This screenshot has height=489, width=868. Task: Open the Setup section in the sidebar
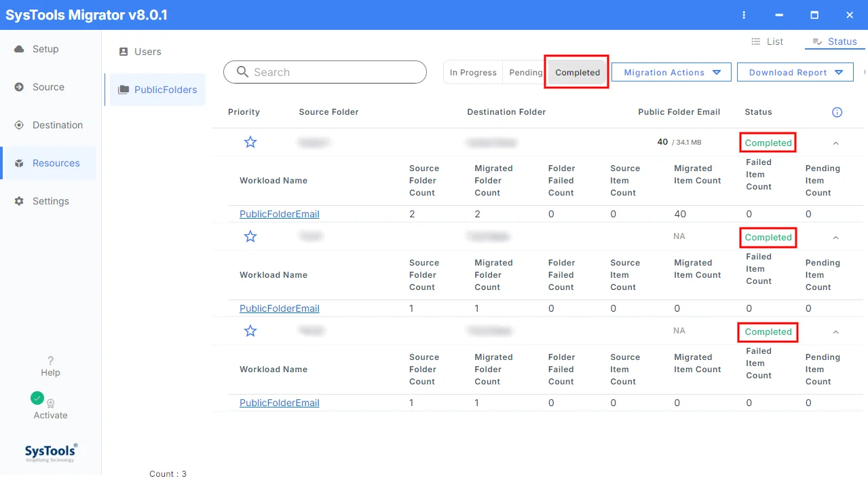[45, 49]
